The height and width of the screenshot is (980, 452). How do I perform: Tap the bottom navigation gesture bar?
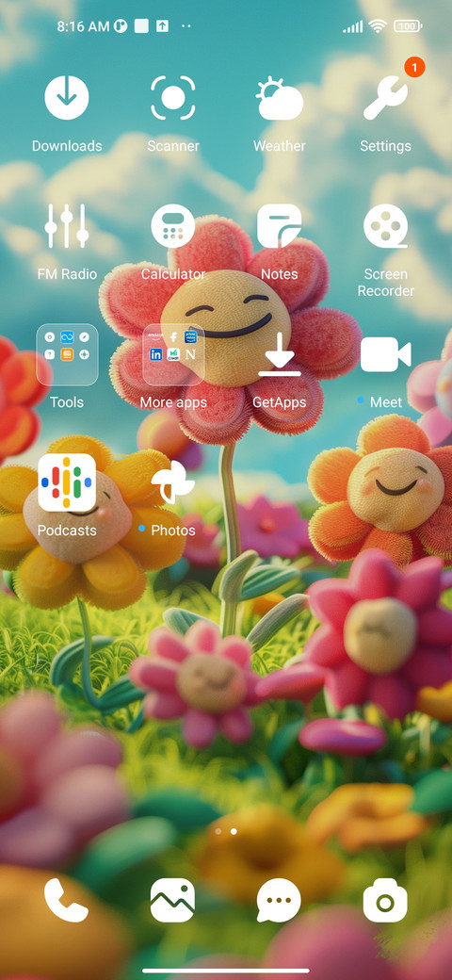[226, 971]
